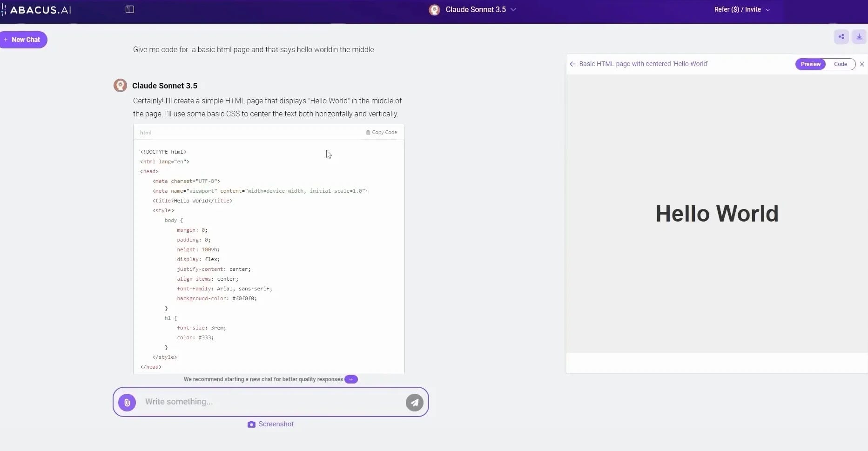Send the message with the paper plane icon

pyautogui.click(x=414, y=402)
